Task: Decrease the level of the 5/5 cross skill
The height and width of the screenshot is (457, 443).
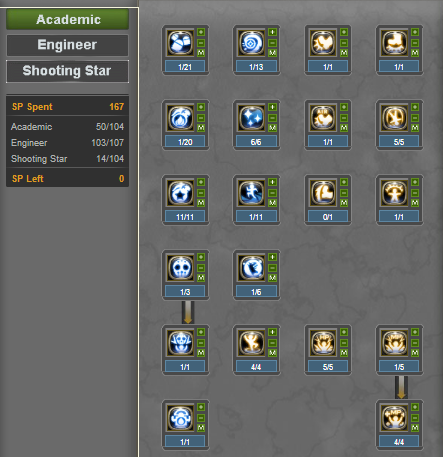Action: (415, 118)
